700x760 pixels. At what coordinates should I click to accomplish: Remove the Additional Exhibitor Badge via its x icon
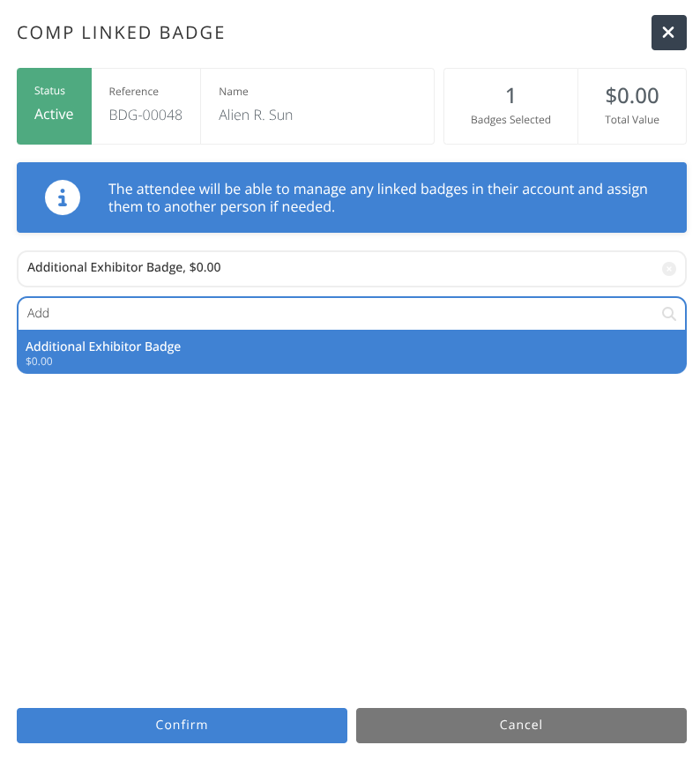coord(668,269)
